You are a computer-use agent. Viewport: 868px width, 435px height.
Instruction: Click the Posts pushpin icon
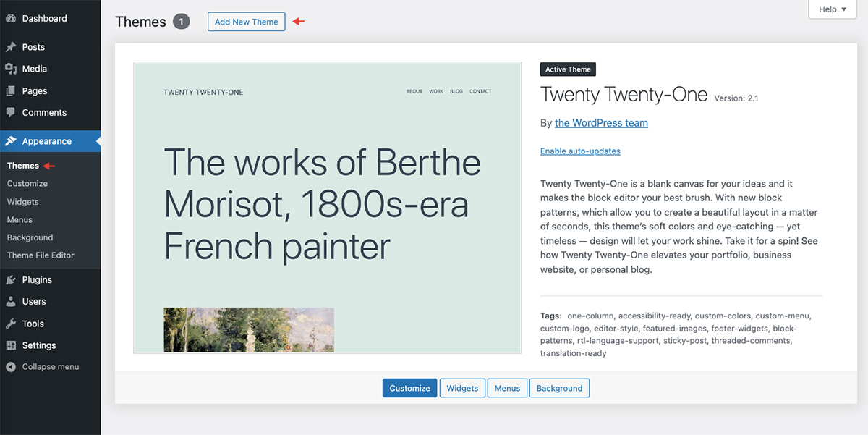coord(11,47)
